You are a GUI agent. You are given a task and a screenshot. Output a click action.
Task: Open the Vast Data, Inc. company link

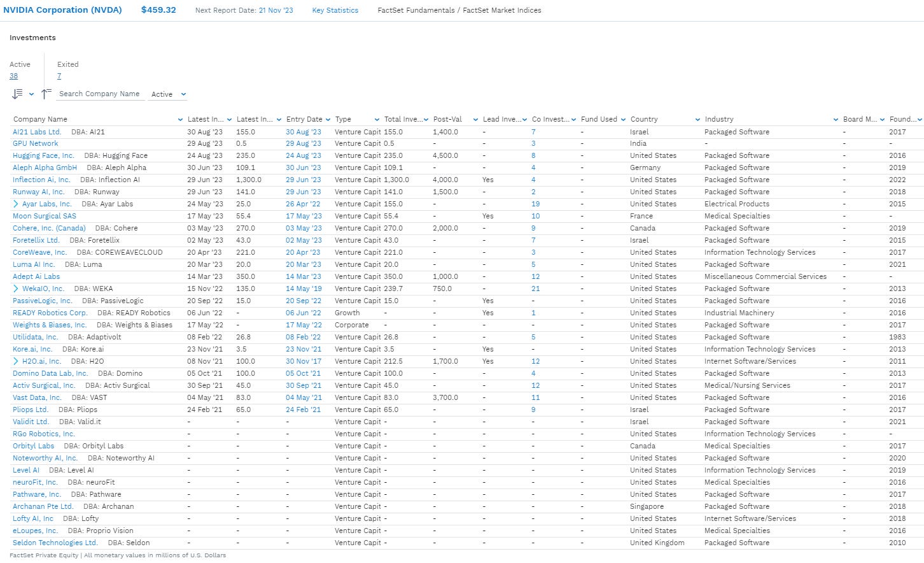coord(38,397)
